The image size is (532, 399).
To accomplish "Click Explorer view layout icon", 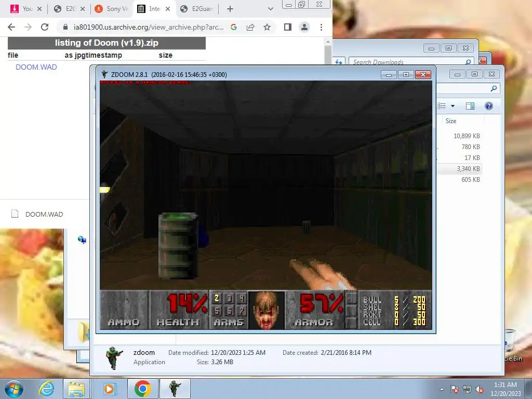I will pos(442,106).
